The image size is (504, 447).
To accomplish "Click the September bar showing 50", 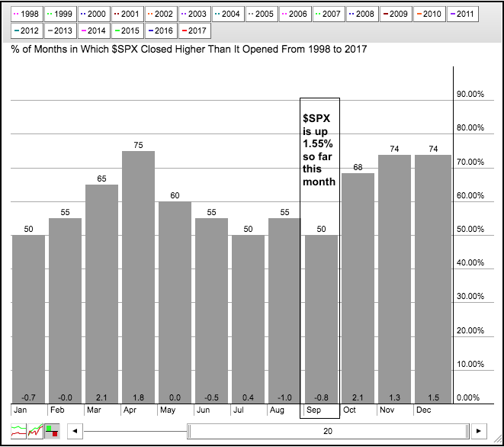I will (x=320, y=319).
